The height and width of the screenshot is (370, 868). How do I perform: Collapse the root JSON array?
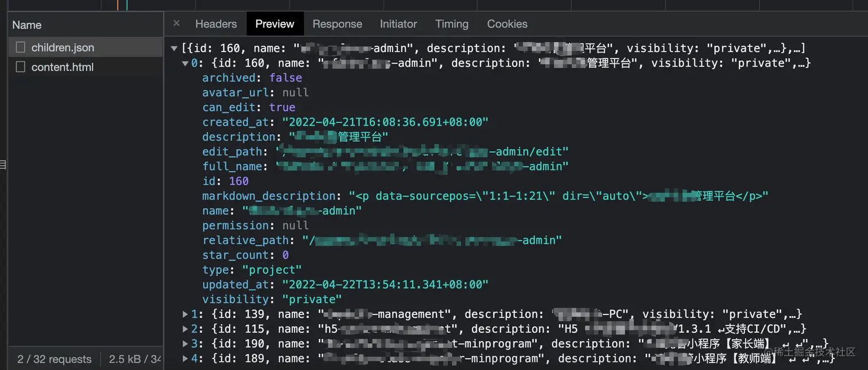pos(174,48)
